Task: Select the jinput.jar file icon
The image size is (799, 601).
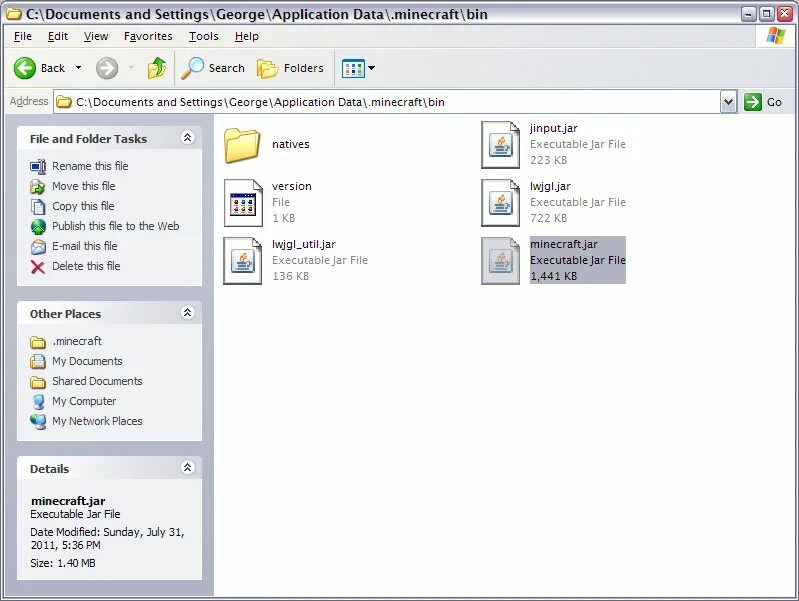Action: coord(500,145)
